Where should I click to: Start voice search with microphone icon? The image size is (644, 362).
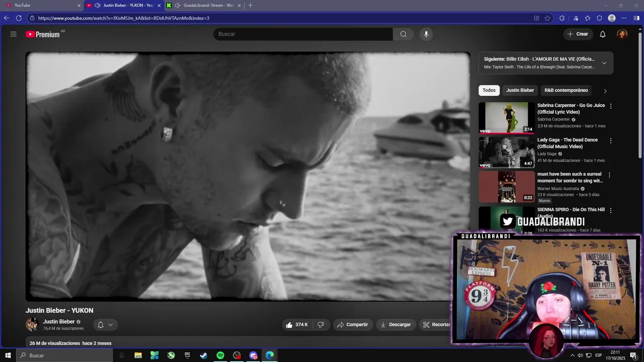426,34
